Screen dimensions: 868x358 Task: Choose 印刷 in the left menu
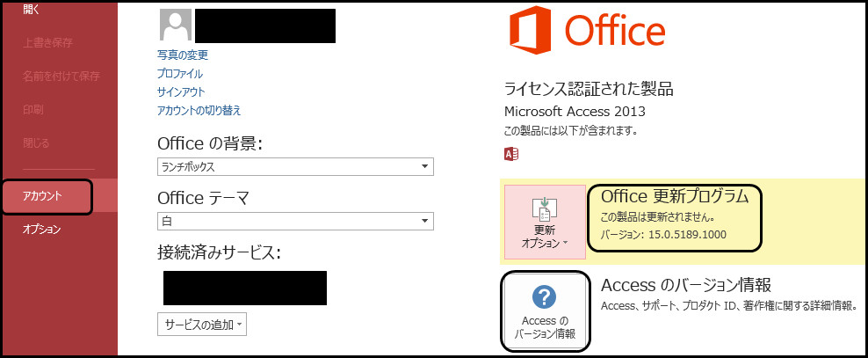33,110
